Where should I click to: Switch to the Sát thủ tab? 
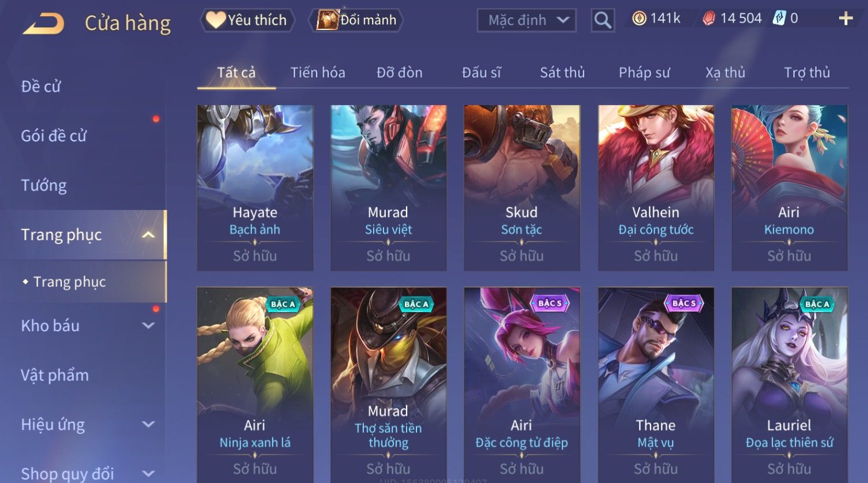point(562,73)
